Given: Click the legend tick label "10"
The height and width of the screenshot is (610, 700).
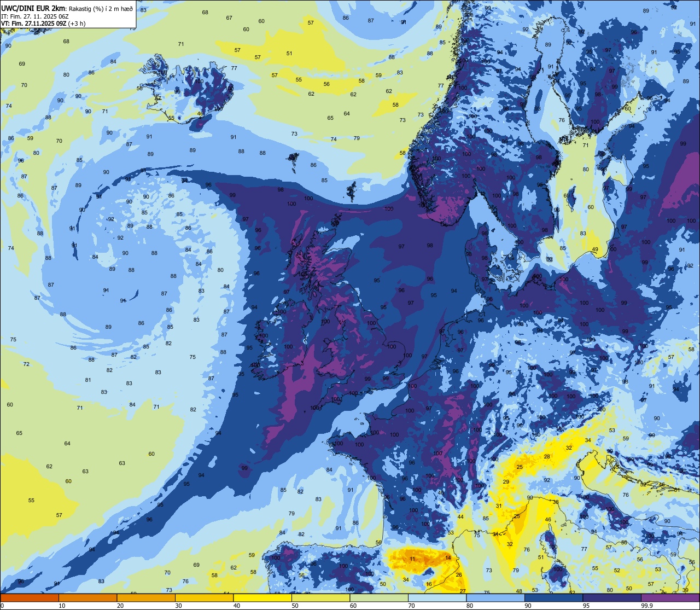Looking at the screenshot, I should [x=62, y=606].
